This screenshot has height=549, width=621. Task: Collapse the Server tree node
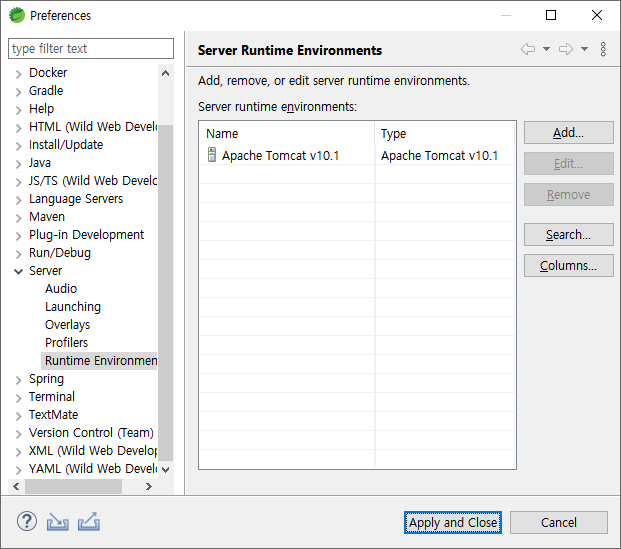click(18, 271)
